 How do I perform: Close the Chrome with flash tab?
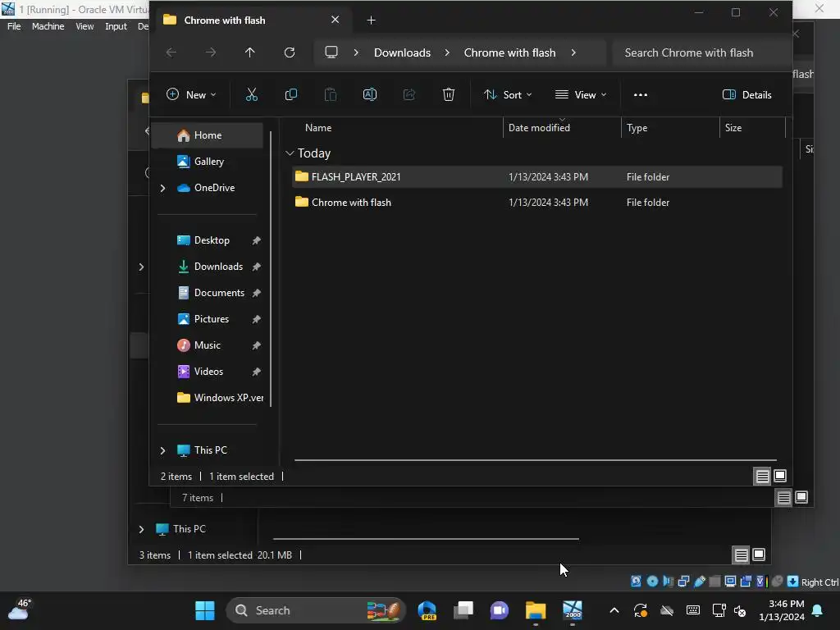coord(335,20)
